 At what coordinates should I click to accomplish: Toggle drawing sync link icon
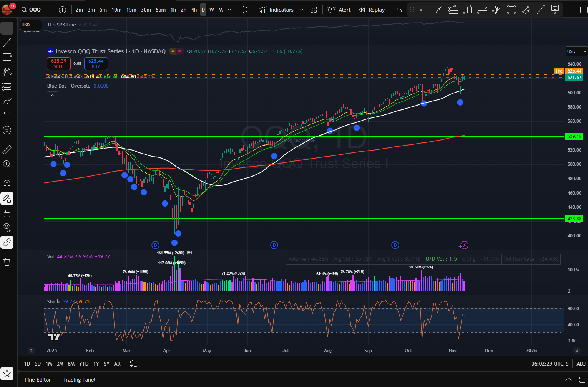click(x=7, y=242)
